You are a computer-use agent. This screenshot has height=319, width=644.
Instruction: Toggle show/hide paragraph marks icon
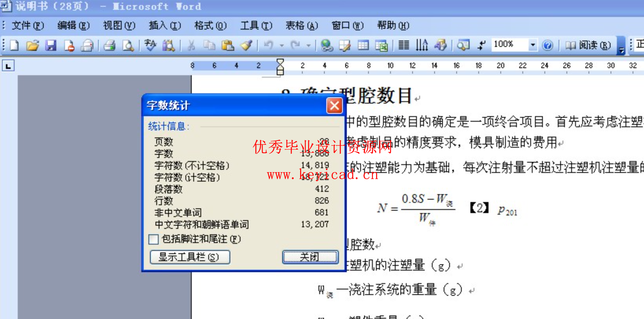tap(481, 46)
